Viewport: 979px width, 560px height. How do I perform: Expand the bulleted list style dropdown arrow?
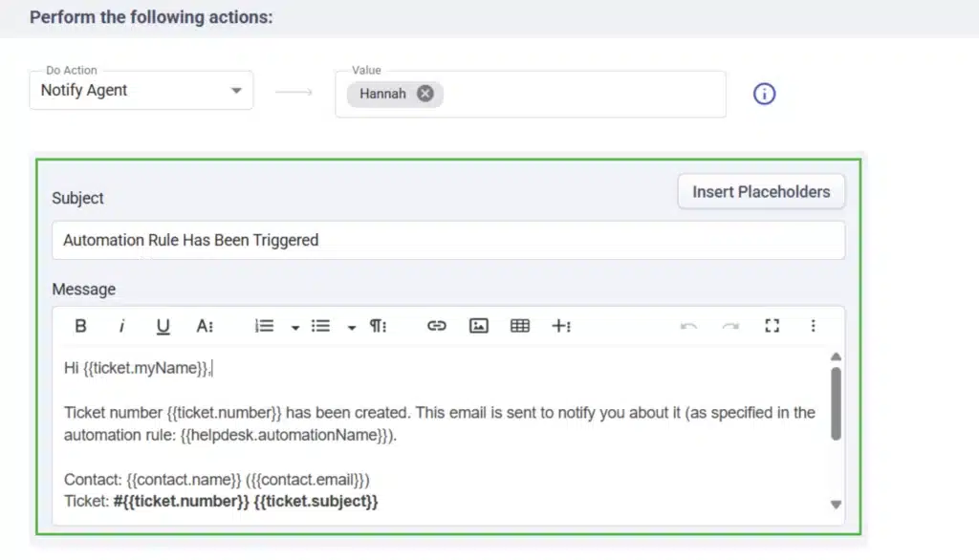point(352,327)
